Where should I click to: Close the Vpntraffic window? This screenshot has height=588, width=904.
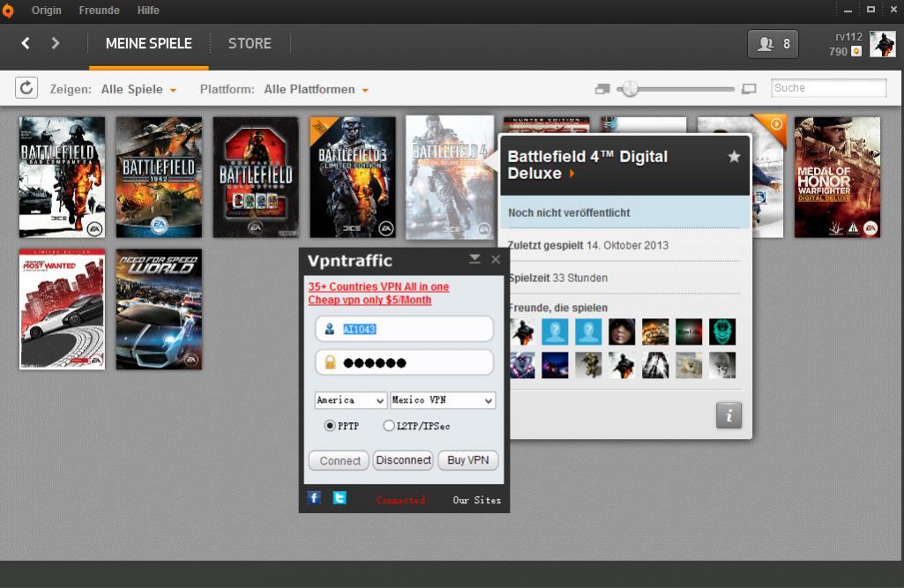496,259
